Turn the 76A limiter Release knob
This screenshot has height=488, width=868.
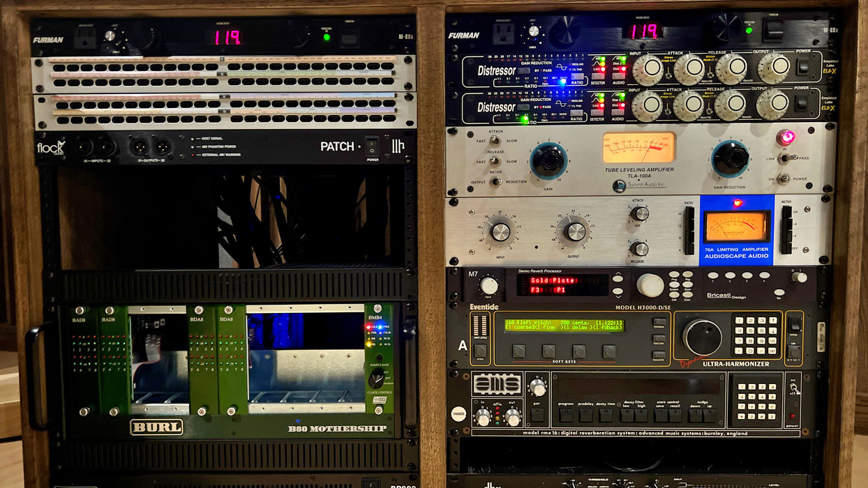[x=641, y=248]
